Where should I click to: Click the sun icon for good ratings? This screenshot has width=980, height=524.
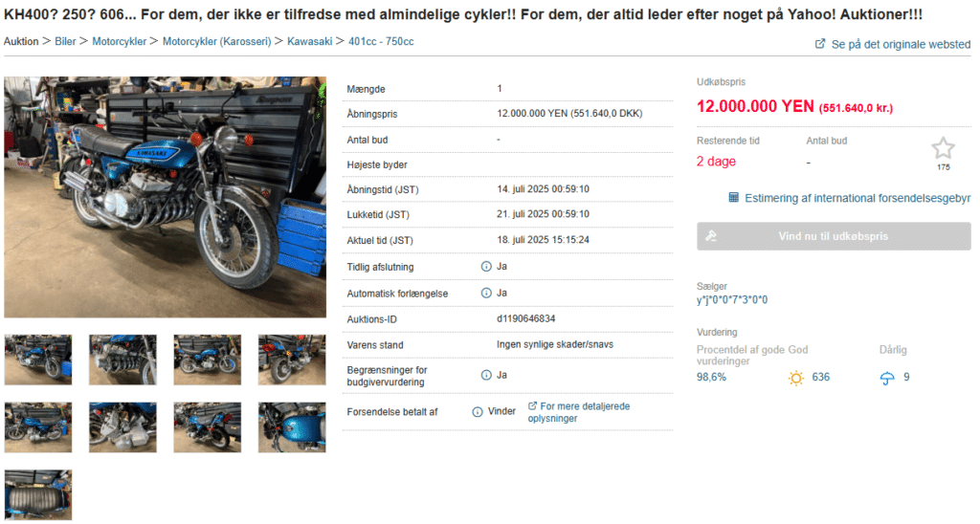[x=795, y=378]
